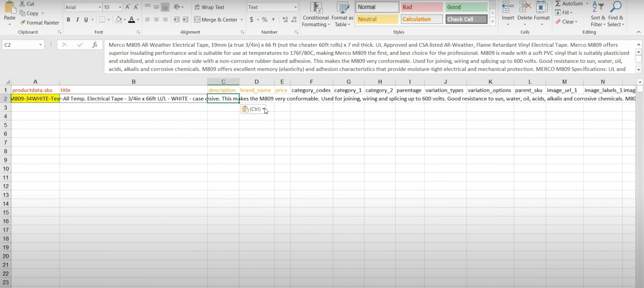Open Sort & Filter menu
This screenshot has width=644, height=288.
[x=598, y=14]
